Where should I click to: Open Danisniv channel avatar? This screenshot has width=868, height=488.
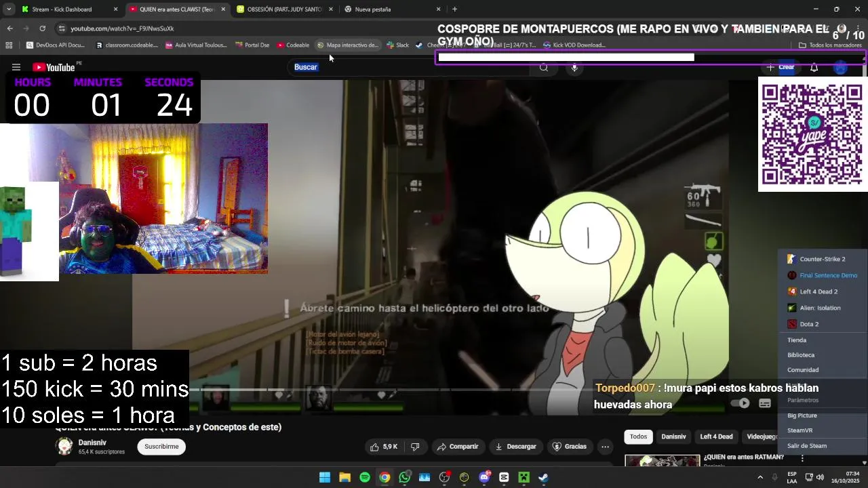(x=64, y=446)
